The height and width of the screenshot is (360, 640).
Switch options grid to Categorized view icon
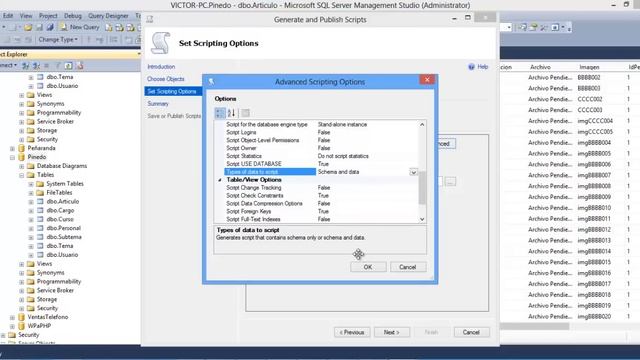coord(220,113)
